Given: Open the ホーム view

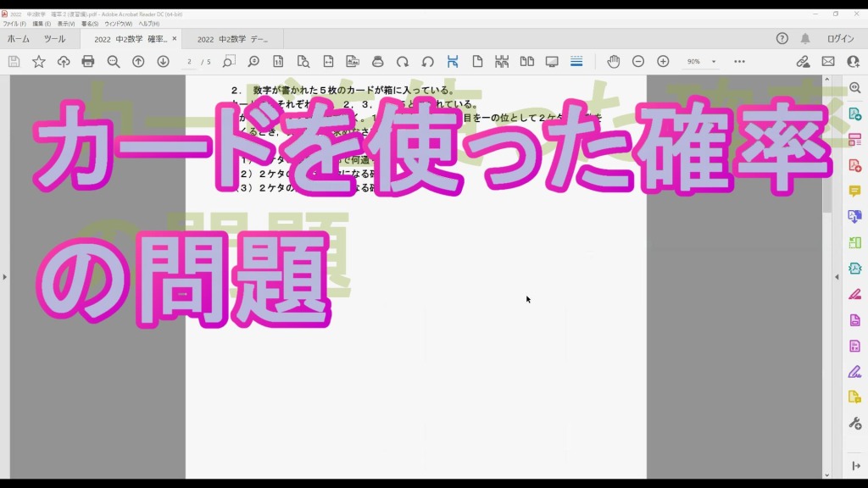Looking at the screenshot, I should [19, 39].
